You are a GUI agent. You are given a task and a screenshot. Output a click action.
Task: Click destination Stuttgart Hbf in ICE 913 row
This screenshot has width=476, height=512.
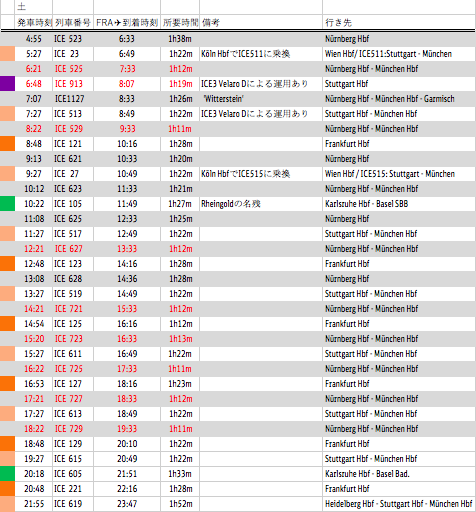click(x=346, y=84)
